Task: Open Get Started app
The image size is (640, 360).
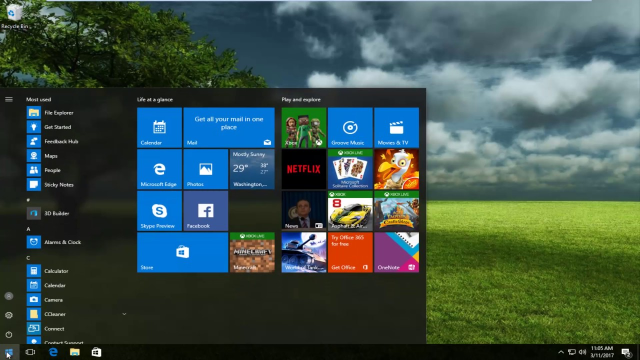Action: click(76, 127)
